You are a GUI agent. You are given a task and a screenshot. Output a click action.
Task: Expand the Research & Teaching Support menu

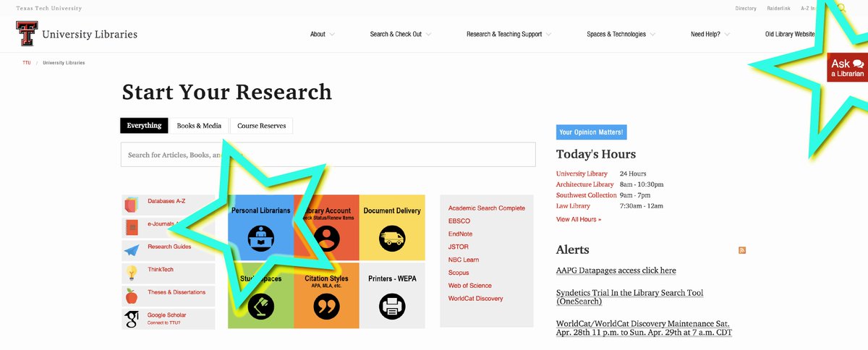pyautogui.click(x=509, y=34)
